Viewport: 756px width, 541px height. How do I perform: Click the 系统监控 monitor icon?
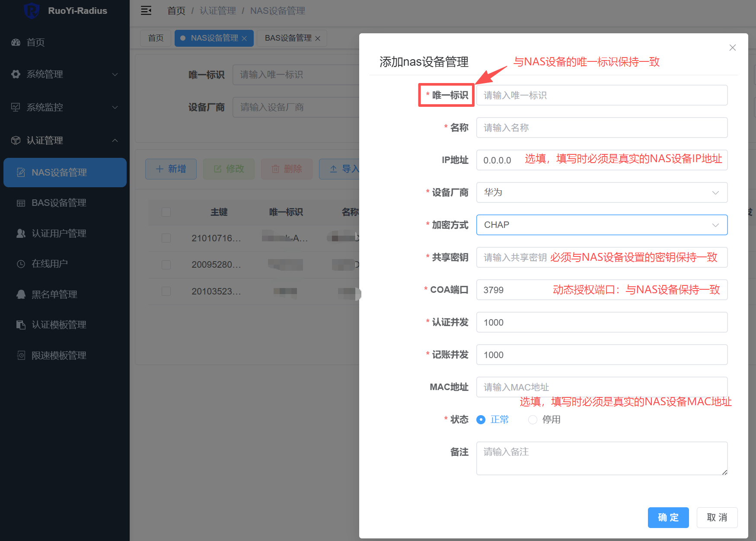(16, 107)
